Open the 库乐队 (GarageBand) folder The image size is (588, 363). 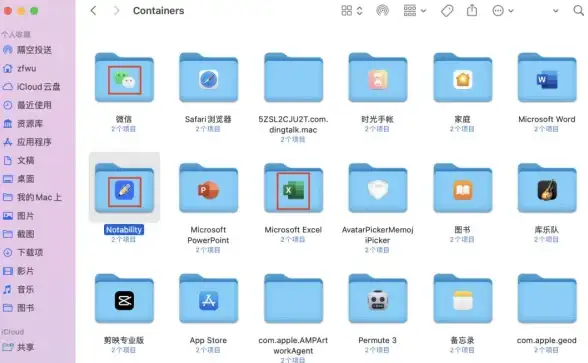coord(547,188)
